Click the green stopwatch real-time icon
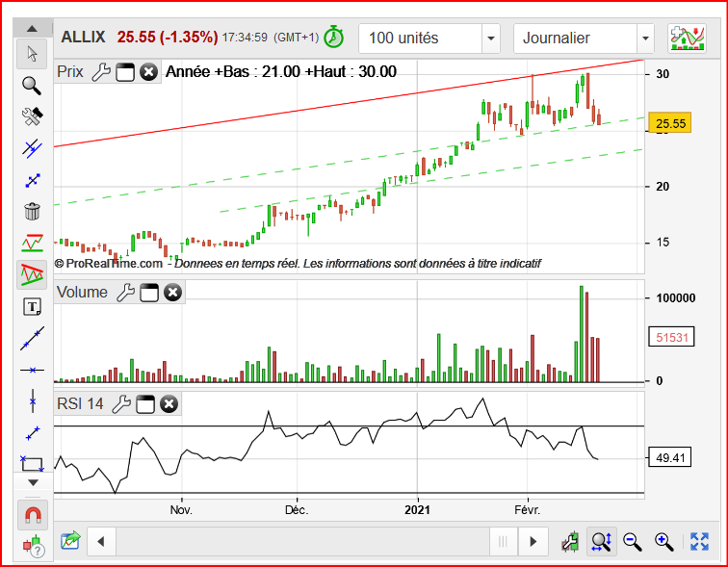 333,38
